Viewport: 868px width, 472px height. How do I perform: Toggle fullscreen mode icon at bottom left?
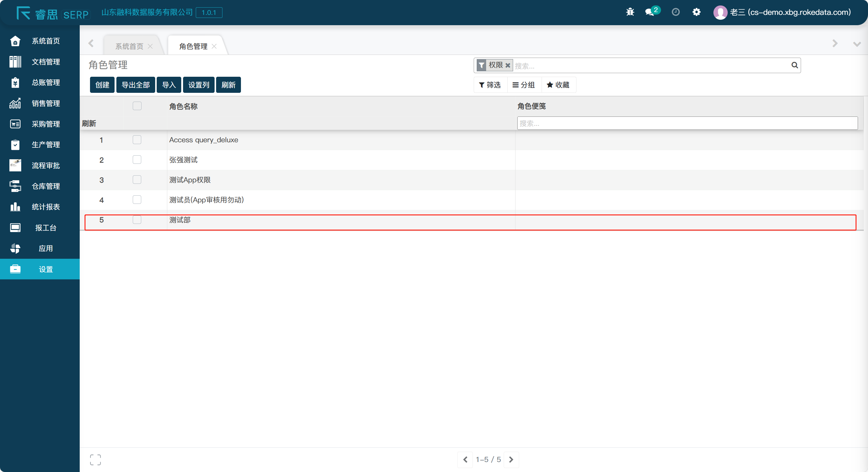pyautogui.click(x=95, y=460)
